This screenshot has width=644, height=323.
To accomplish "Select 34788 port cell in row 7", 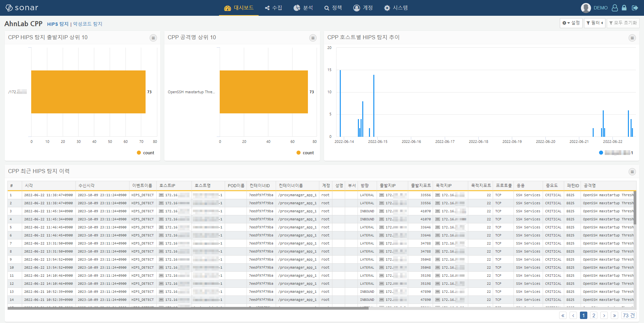I will point(421,243).
